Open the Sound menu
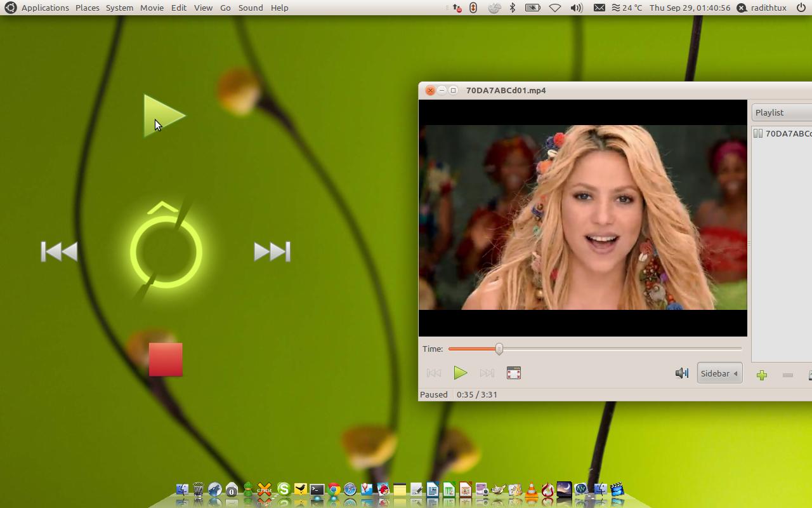The image size is (812, 508). [251, 8]
